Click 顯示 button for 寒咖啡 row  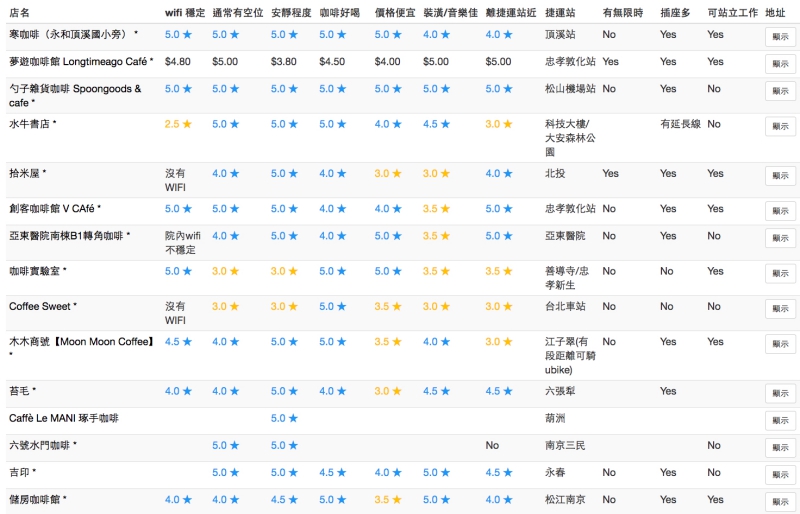(x=780, y=37)
